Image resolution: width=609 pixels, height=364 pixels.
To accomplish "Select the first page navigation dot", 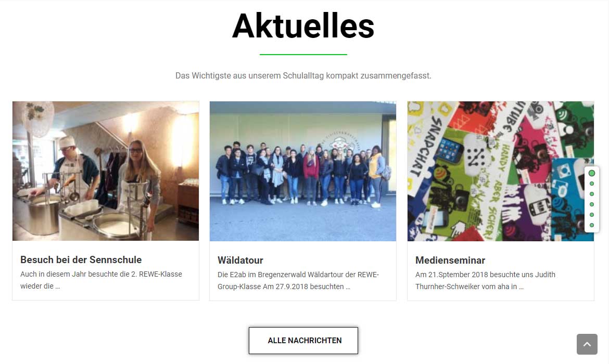I will [x=591, y=173].
